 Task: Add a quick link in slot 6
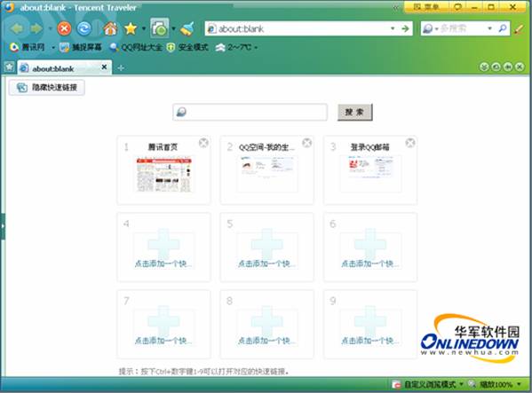pos(370,248)
